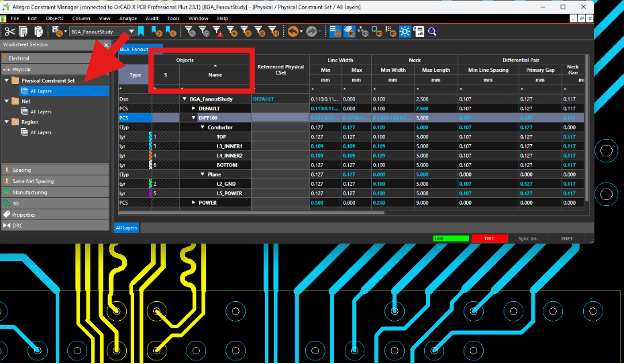Collapse the Conductor layer group
The height and width of the screenshot is (364, 624).
click(x=203, y=127)
